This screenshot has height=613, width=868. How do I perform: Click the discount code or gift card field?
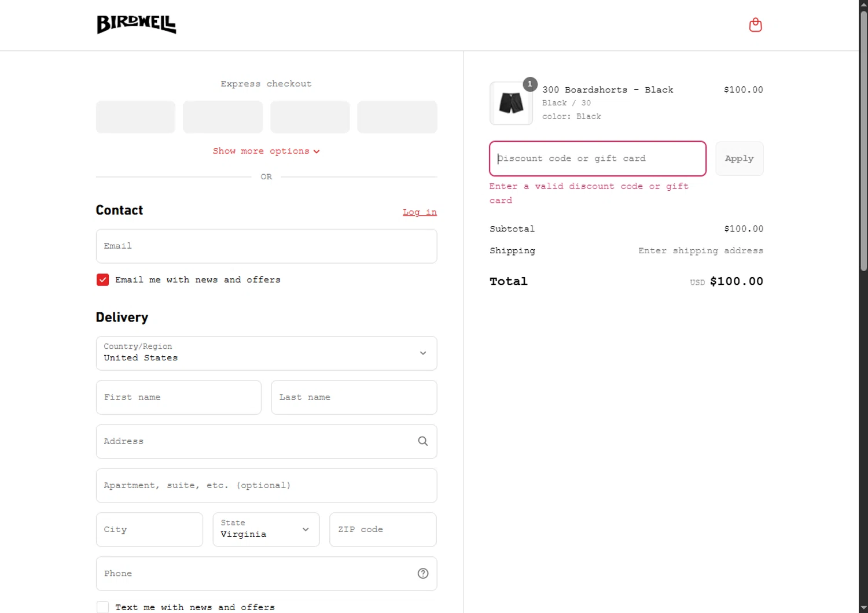tap(597, 158)
